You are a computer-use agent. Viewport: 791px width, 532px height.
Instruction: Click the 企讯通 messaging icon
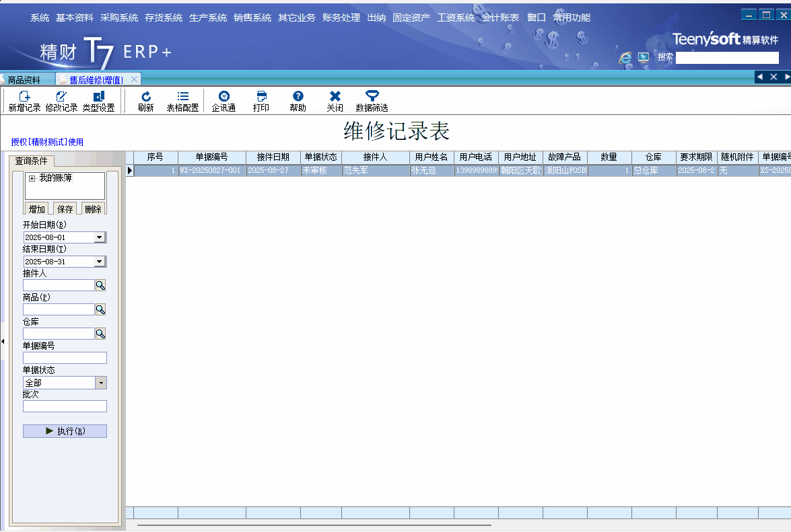(223, 97)
